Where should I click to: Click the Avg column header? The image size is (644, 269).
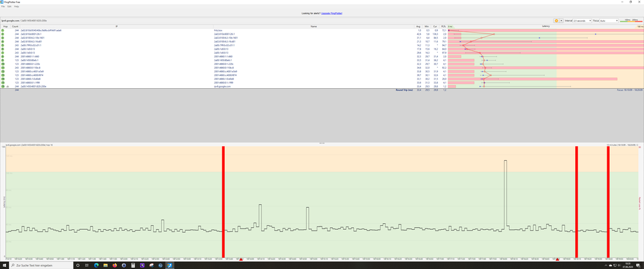(x=418, y=26)
